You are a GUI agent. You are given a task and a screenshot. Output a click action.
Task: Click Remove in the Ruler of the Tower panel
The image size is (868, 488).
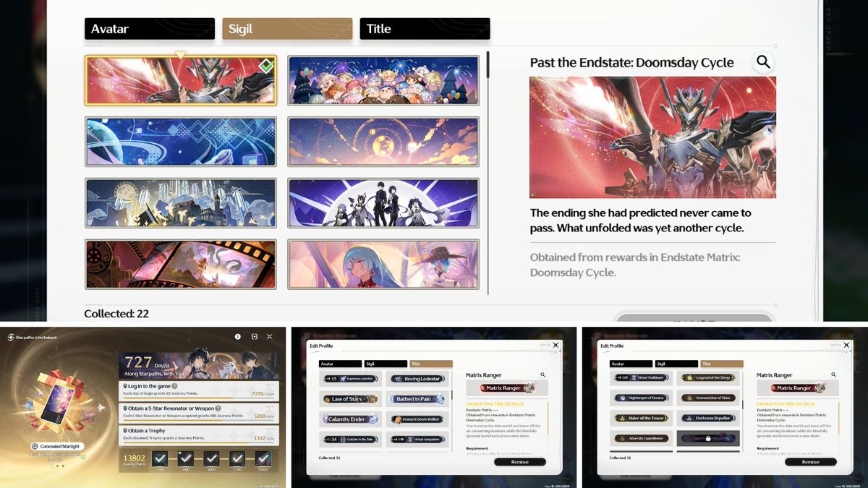click(811, 462)
